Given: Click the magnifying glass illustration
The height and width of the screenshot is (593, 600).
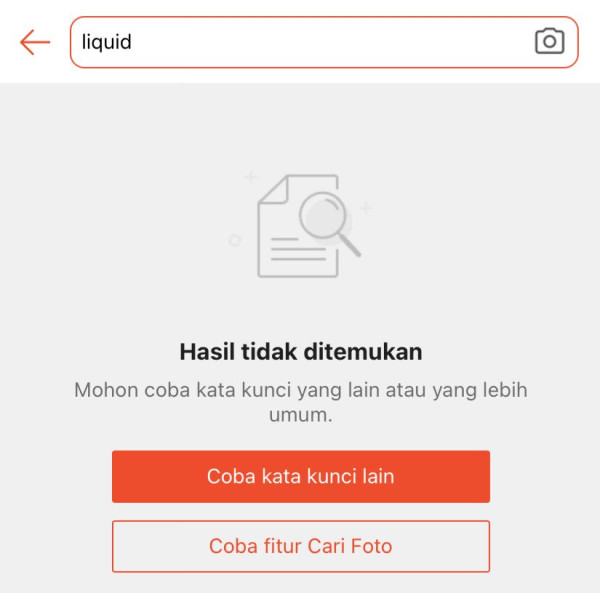Looking at the screenshot, I should [329, 223].
